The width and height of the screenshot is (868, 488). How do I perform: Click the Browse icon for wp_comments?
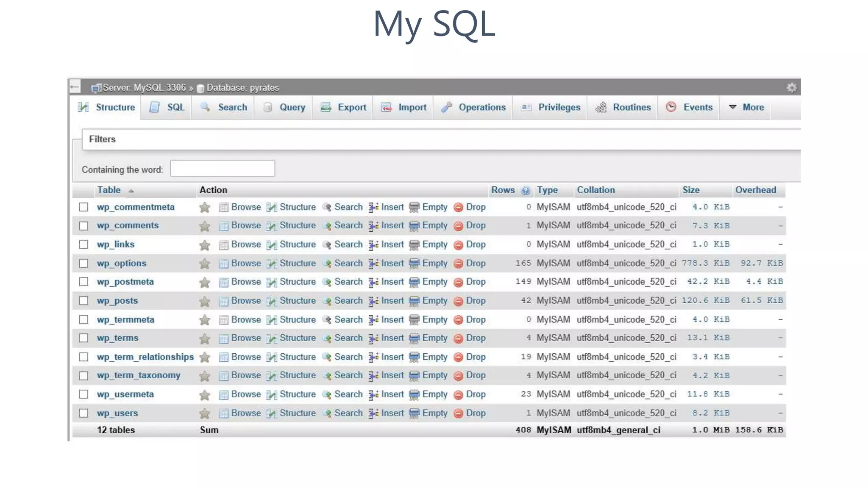point(223,226)
